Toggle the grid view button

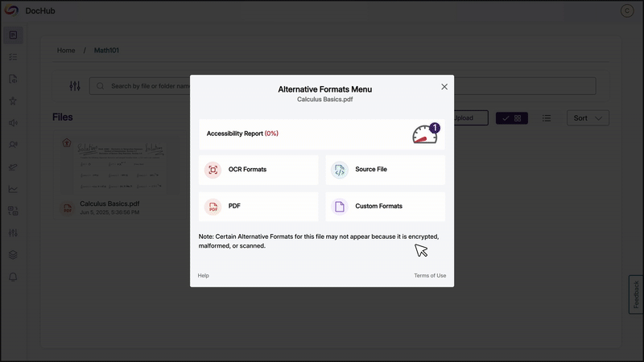[x=512, y=118]
